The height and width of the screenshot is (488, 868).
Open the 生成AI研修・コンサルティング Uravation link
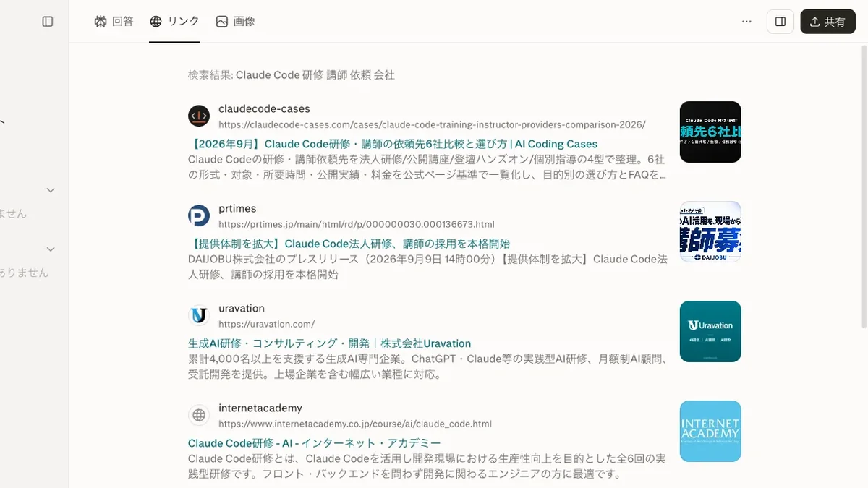(x=329, y=343)
